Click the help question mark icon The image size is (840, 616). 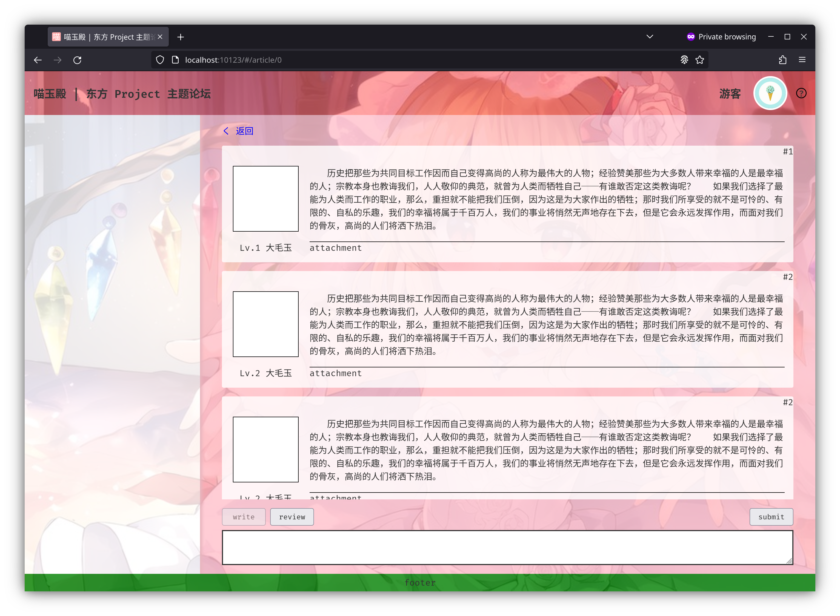pyautogui.click(x=801, y=93)
